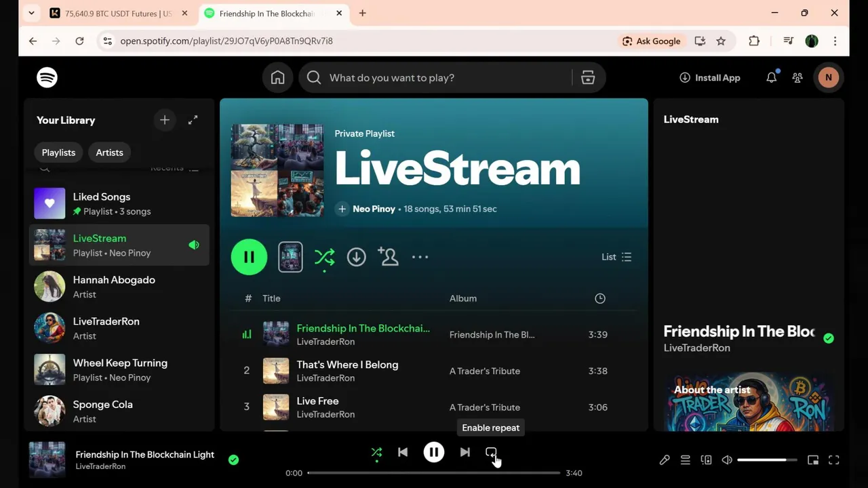Enable repeat

point(491,452)
